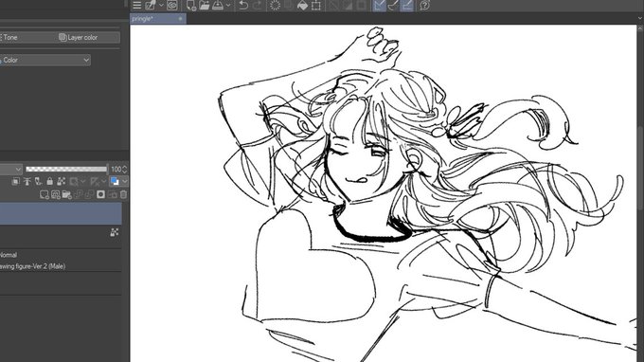Image resolution: width=644 pixels, height=362 pixels.
Task: Open the help question mark icon
Action: (424, 5)
